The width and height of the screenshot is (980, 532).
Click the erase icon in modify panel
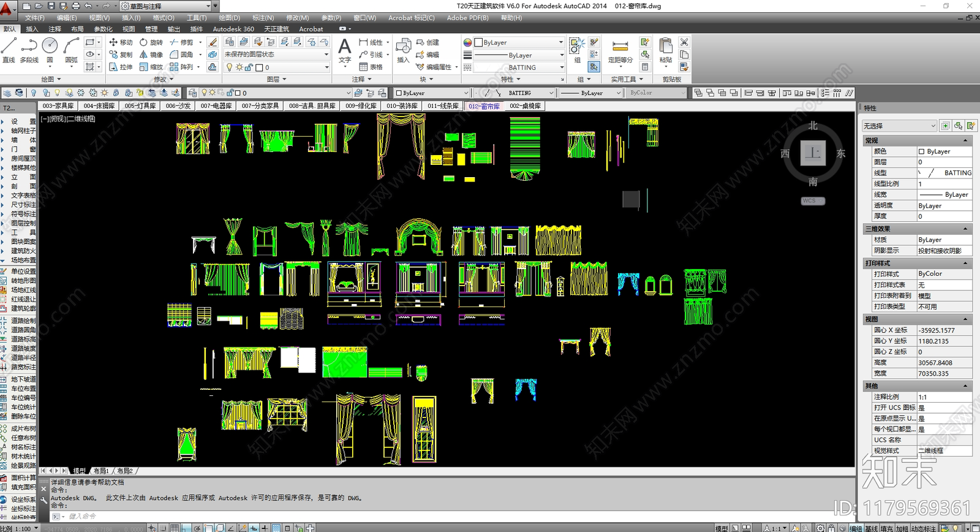(x=213, y=42)
